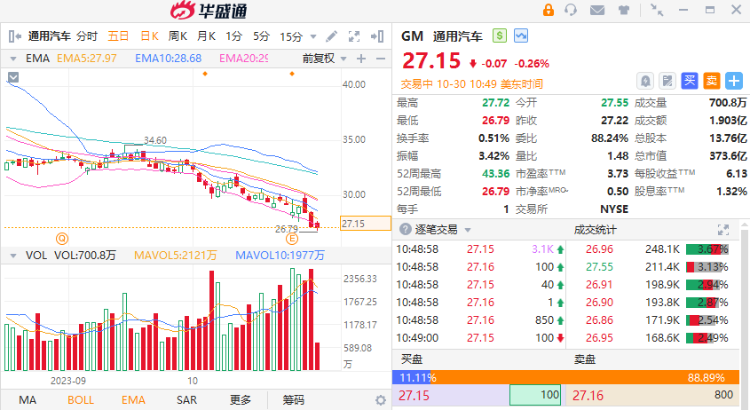Click the 11.11% buy ratio bar
The height and width of the screenshot is (410, 750).
pos(411,377)
